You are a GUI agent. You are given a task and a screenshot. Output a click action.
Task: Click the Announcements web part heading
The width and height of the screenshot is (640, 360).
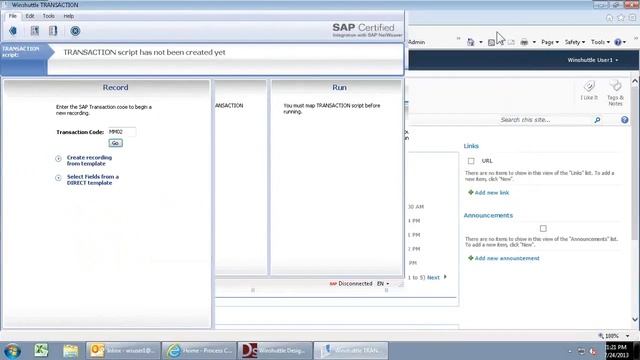tap(488, 216)
